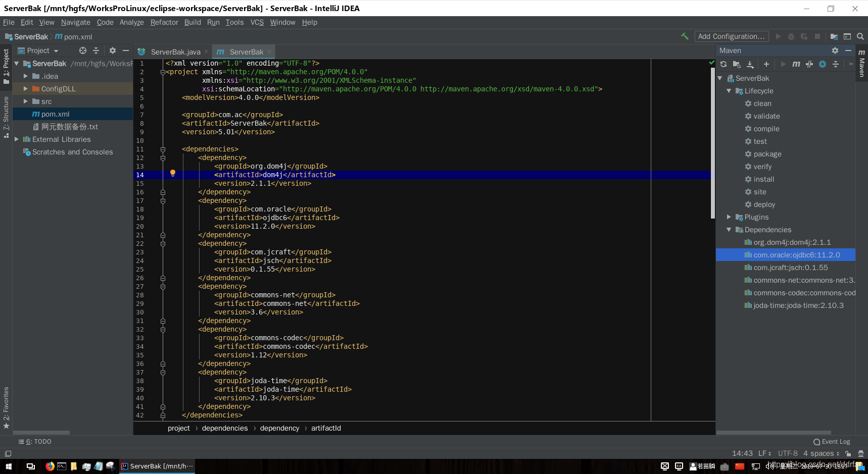Image resolution: width=868 pixels, height=474 pixels.
Task: Close the ServerBak pom editor tab
Action: pyautogui.click(x=269, y=51)
